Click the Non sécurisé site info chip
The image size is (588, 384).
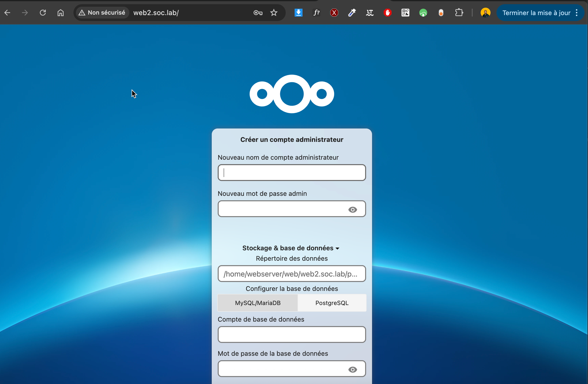click(102, 13)
